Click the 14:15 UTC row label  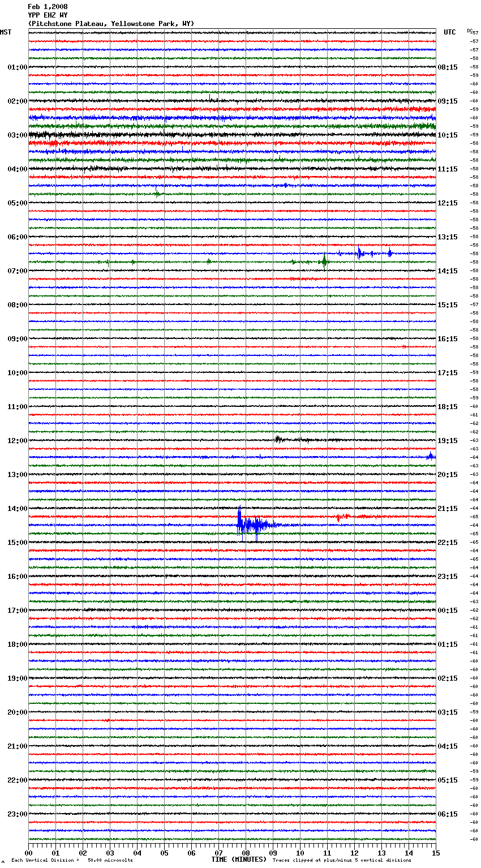click(x=448, y=271)
